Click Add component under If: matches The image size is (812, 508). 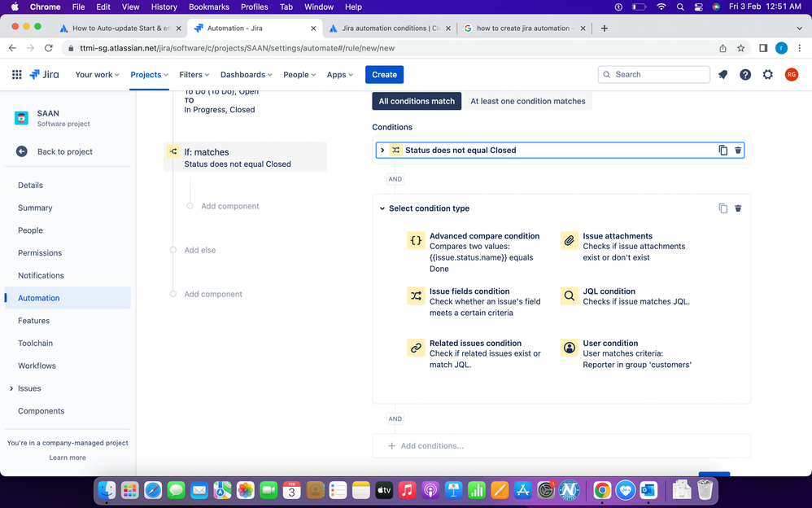click(x=230, y=206)
